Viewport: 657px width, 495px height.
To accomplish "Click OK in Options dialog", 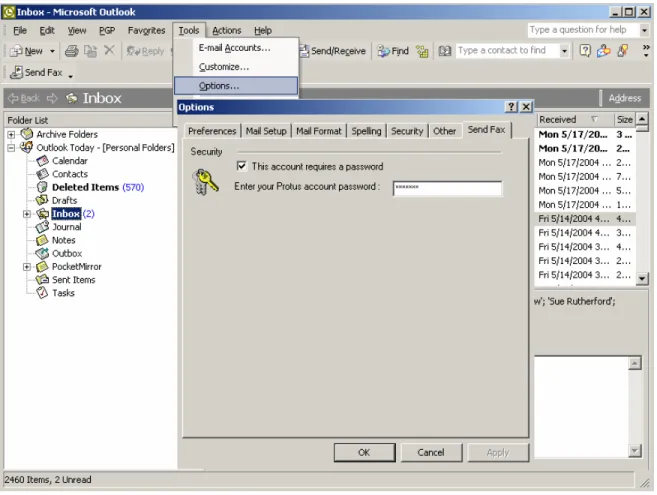I will 364,452.
